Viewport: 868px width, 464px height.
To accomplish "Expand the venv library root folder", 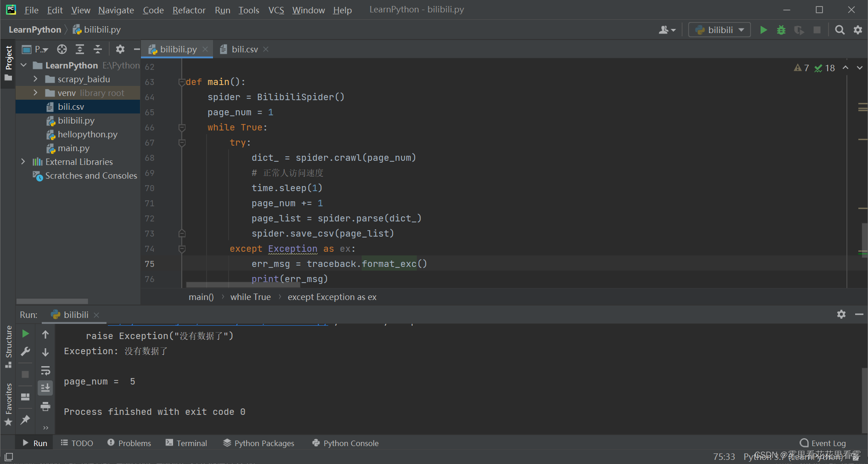I will 35,93.
